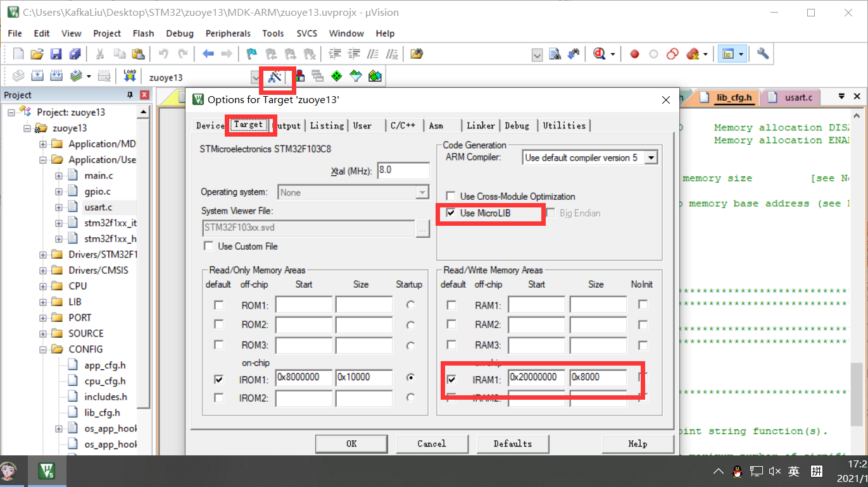Check the RAM1 default checkbox
The width and height of the screenshot is (868, 487).
[451, 305]
